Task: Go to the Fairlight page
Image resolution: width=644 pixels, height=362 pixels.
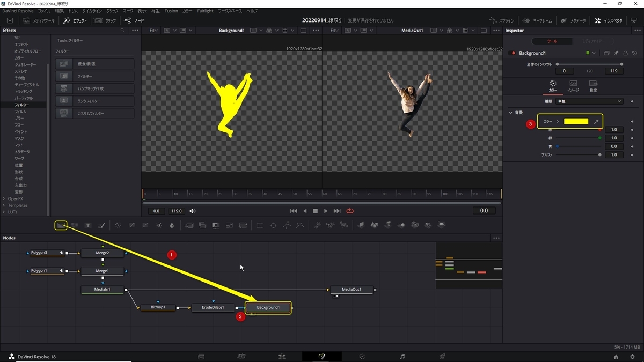Action: (x=402, y=357)
